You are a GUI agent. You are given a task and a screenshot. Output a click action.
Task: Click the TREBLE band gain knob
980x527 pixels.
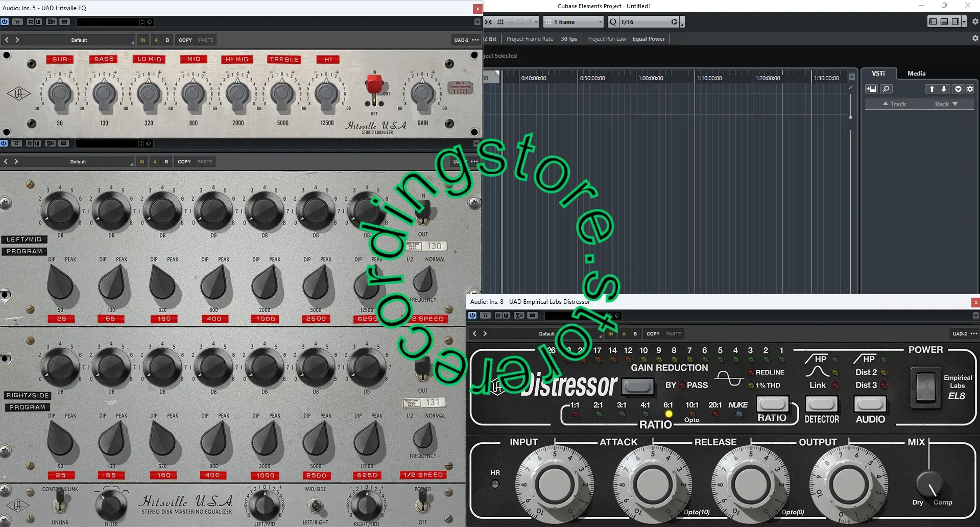(282, 94)
